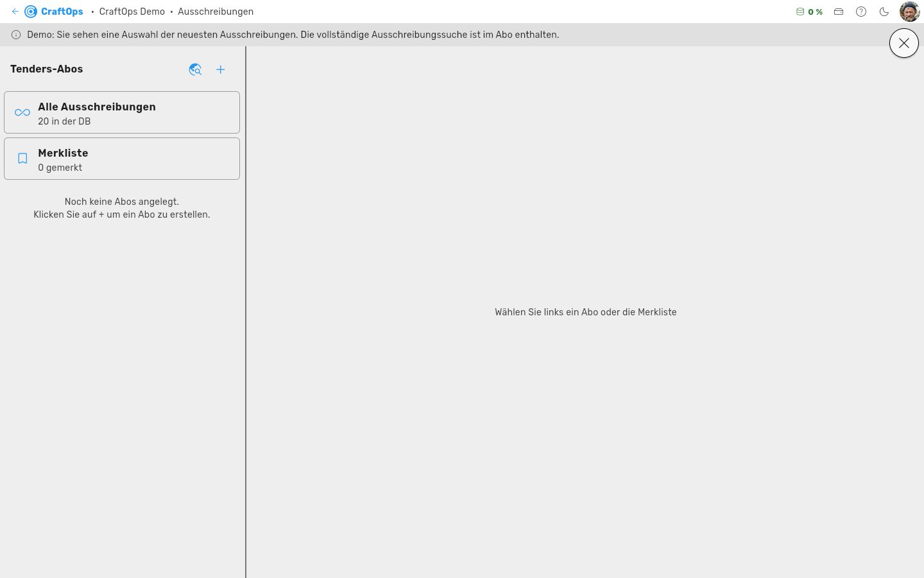Open the help question mark icon
This screenshot has height=578, width=924.
coord(861,12)
